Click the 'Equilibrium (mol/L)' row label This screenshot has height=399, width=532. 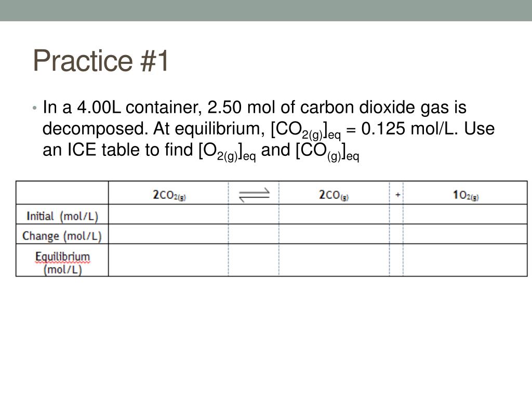(x=62, y=263)
